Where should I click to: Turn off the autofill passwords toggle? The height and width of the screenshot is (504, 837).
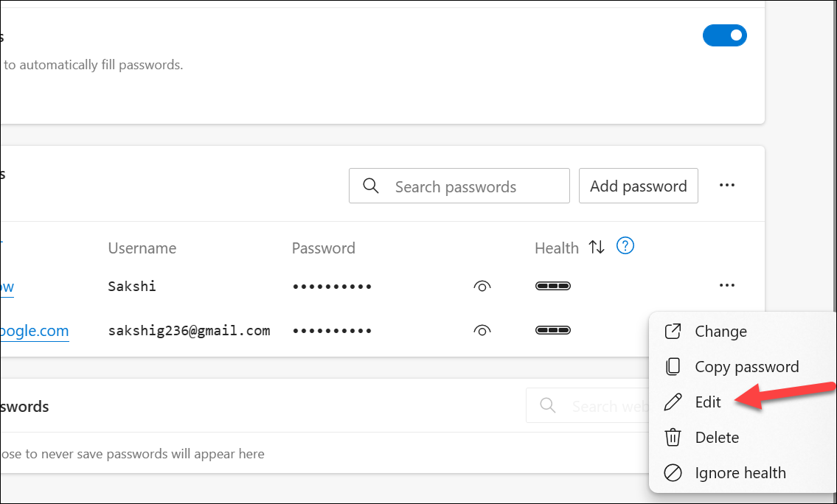point(725,35)
